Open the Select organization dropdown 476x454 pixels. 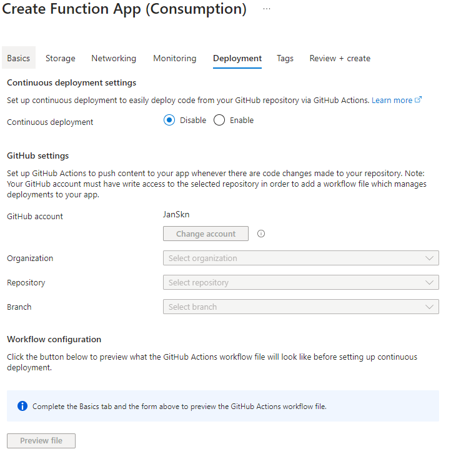pyautogui.click(x=300, y=258)
